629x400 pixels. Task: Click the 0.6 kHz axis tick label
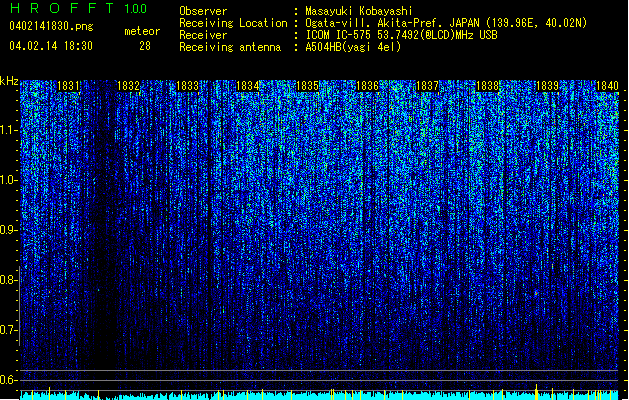(x=8, y=380)
